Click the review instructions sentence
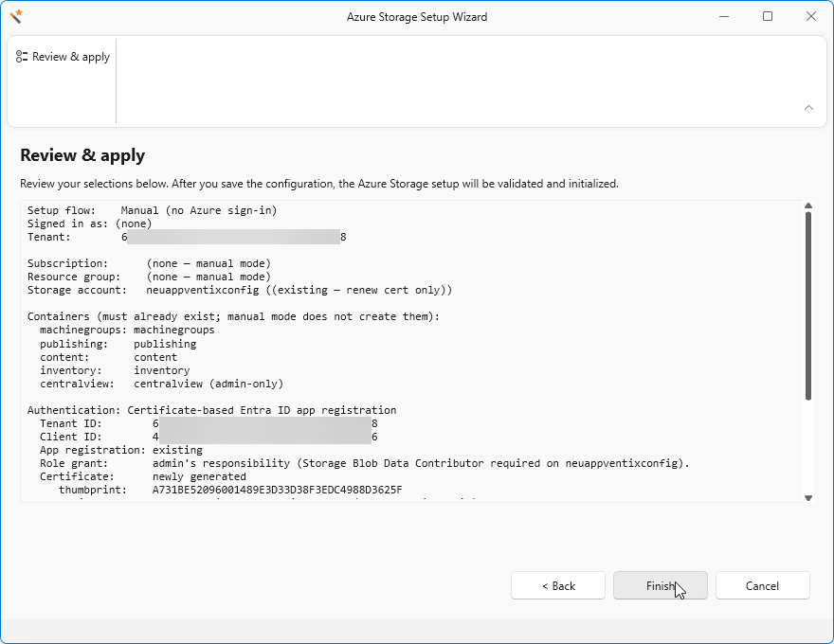This screenshot has height=644, width=834. (x=319, y=184)
